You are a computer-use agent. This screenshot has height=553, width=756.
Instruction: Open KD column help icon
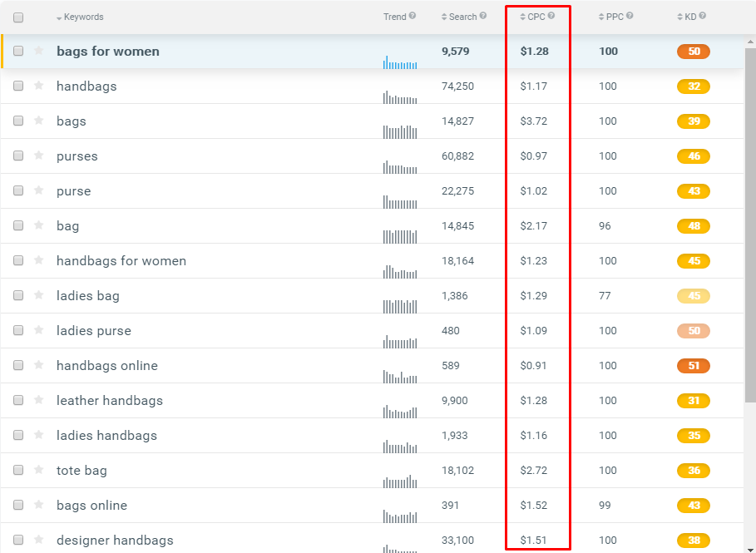point(703,16)
